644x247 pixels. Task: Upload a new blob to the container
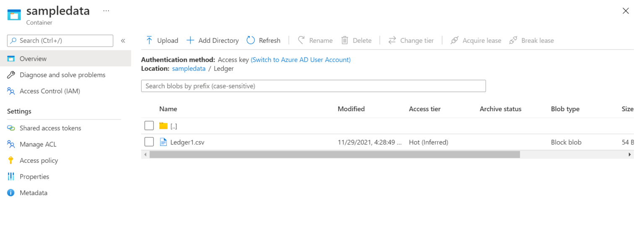[161, 40]
